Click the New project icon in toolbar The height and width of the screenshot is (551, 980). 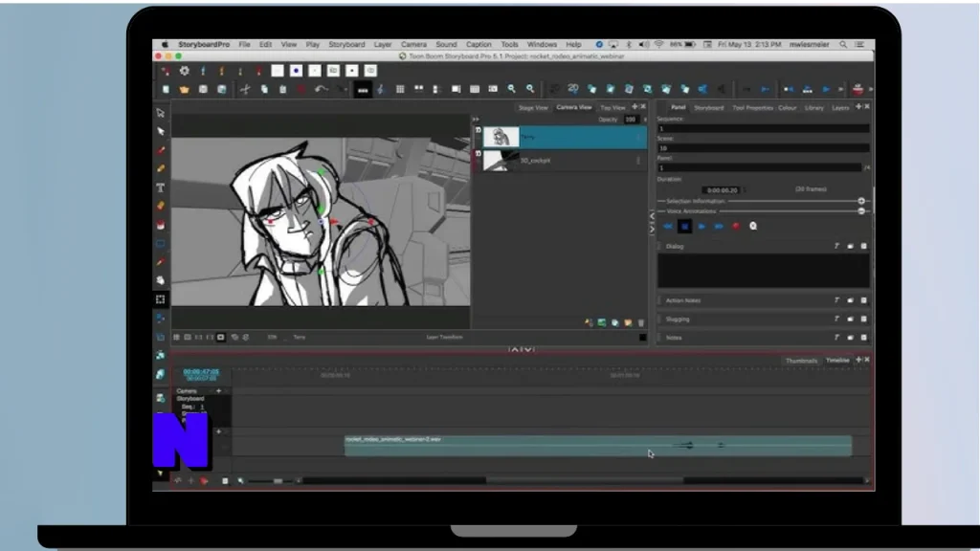166,89
